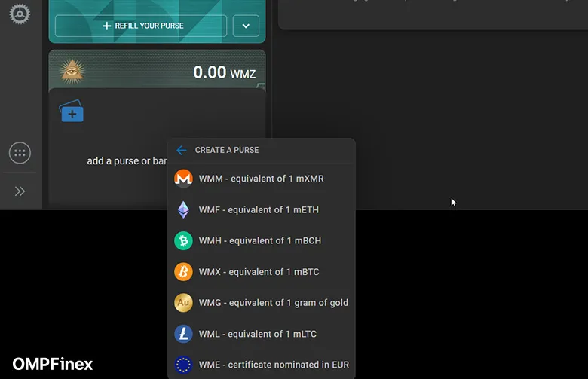Open dropdown next to Refill Your Purse
588x379 pixels.
coord(246,26)
